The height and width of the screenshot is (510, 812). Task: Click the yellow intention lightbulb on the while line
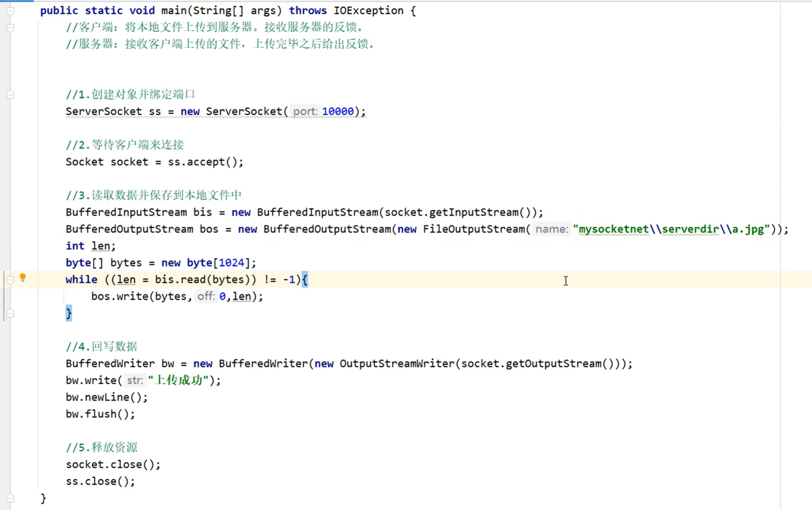[x=23, y=277]
